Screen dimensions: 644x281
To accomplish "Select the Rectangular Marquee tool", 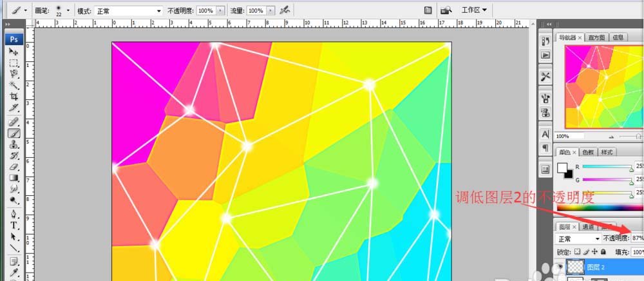I will point(13,63).
